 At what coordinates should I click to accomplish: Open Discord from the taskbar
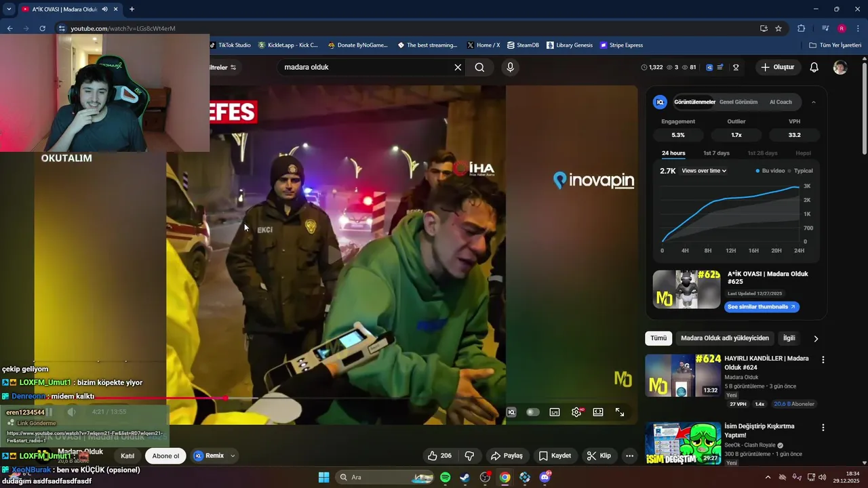pos(545,477)
